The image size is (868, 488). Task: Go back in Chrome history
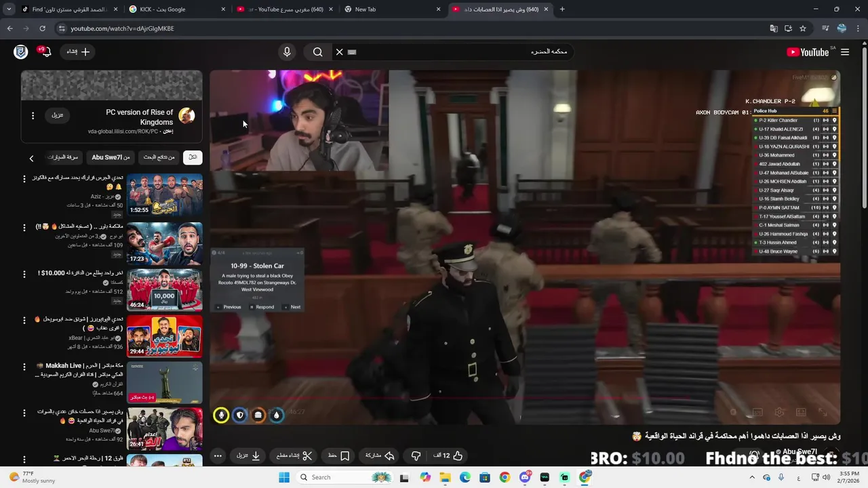point(9,28)
